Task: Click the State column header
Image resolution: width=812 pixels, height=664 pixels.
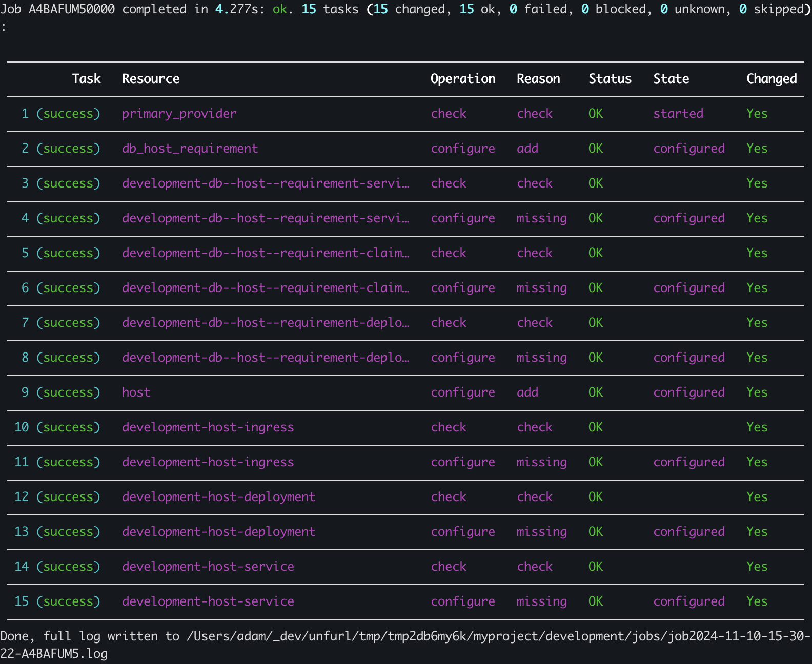Action: tap(671, 79)
